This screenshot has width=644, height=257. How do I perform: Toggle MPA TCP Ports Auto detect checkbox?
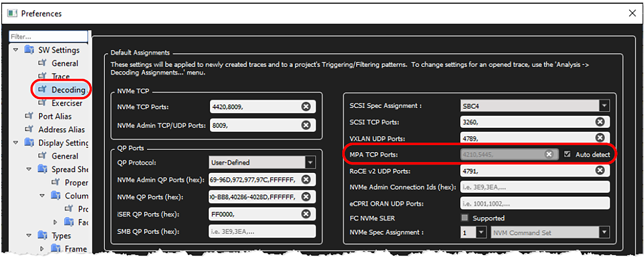[x=567, y=154]
